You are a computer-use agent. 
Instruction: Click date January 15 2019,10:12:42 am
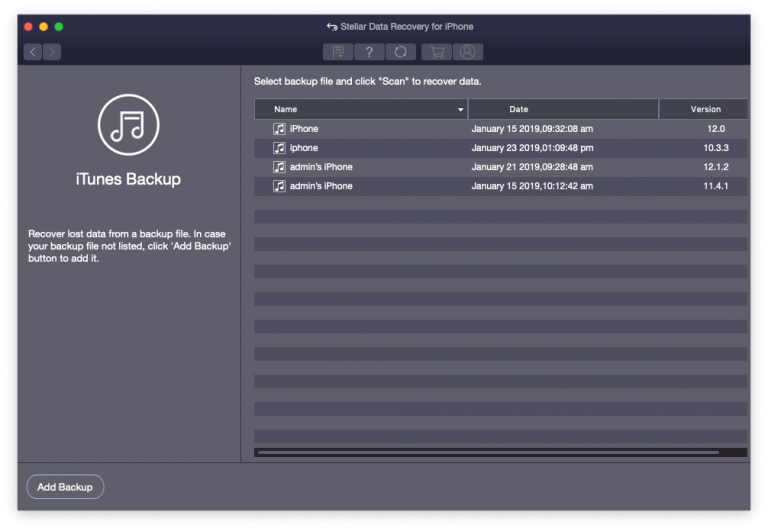[x=532, y=186]
